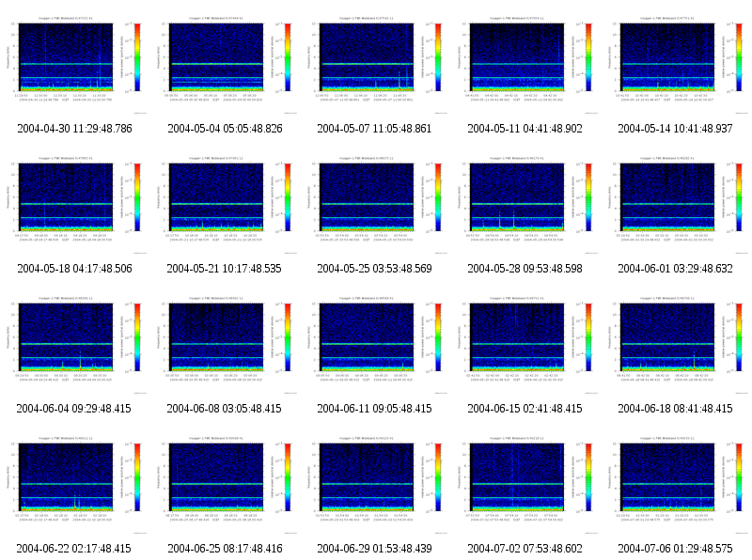Image resolution: width=752 pixels, height=560 pixels.
Task: Click the color scale bar beside the 2004-05-25 plot
Action: point(438,197)
